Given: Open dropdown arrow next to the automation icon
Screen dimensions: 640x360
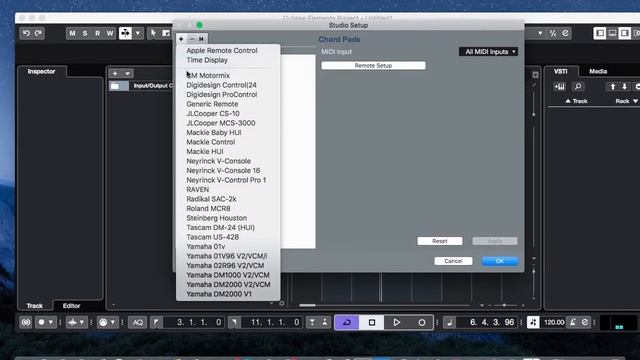Looking at the screenshot, I should point(138,33).
